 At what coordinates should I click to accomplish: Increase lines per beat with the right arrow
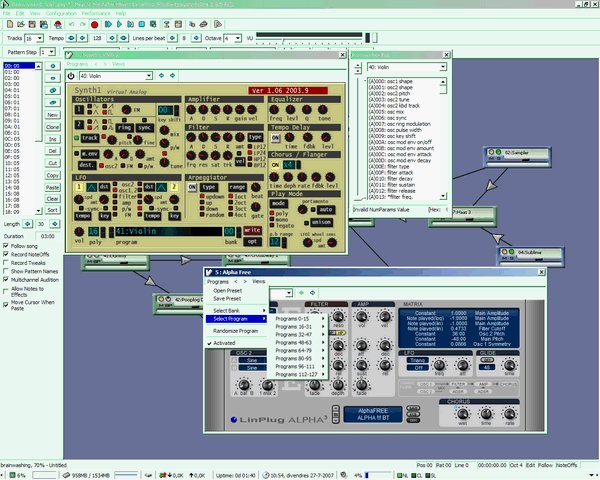coord(196,38)
